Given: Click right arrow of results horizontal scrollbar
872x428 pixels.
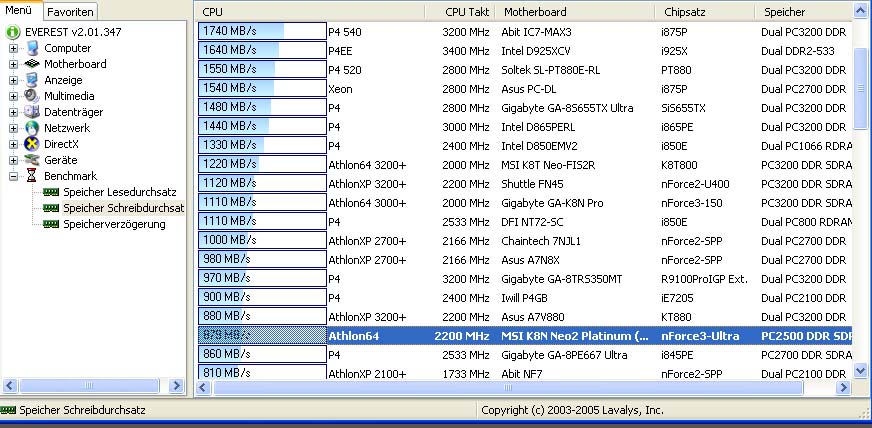Looking at the screenshot, I should click(x=844, y=387).
